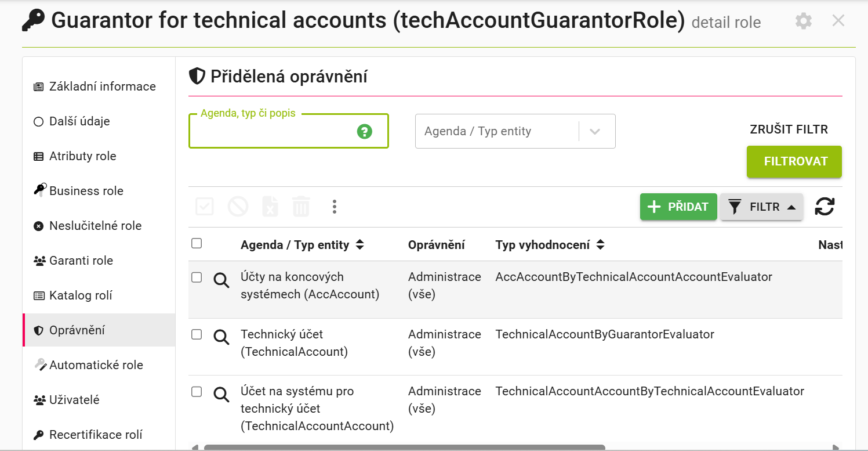Toggle the select-all checkbox in table header
This screenshot has height=451, width=868.
[197, 243]
